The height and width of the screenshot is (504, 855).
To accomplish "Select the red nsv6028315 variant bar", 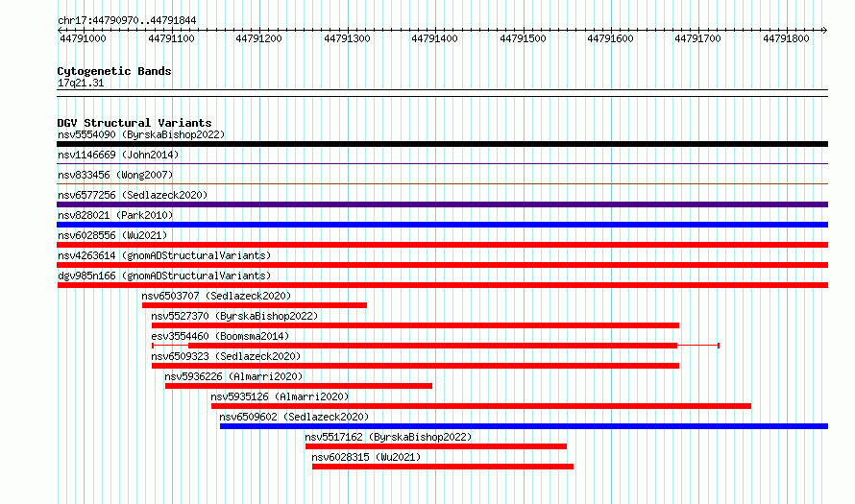I will 443,467.
